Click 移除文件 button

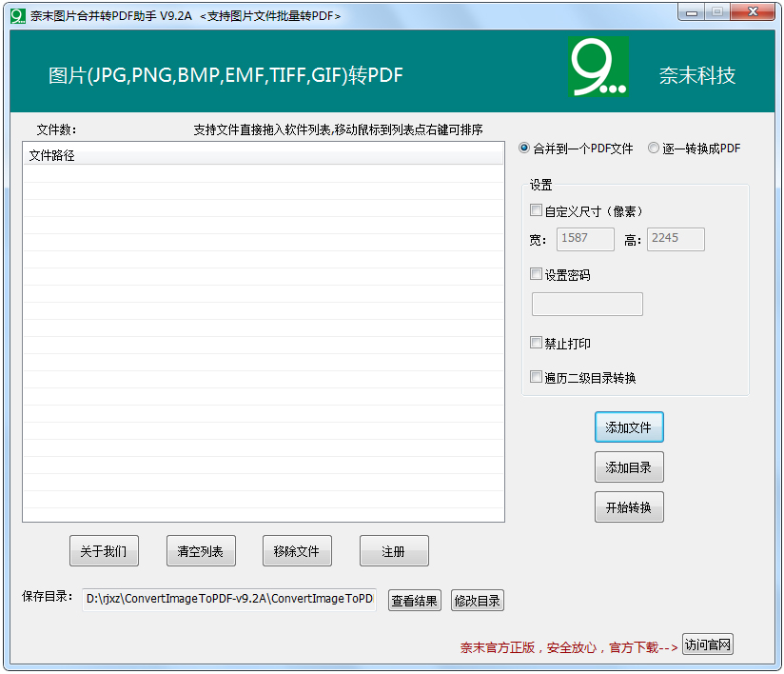tap(297, 551)
